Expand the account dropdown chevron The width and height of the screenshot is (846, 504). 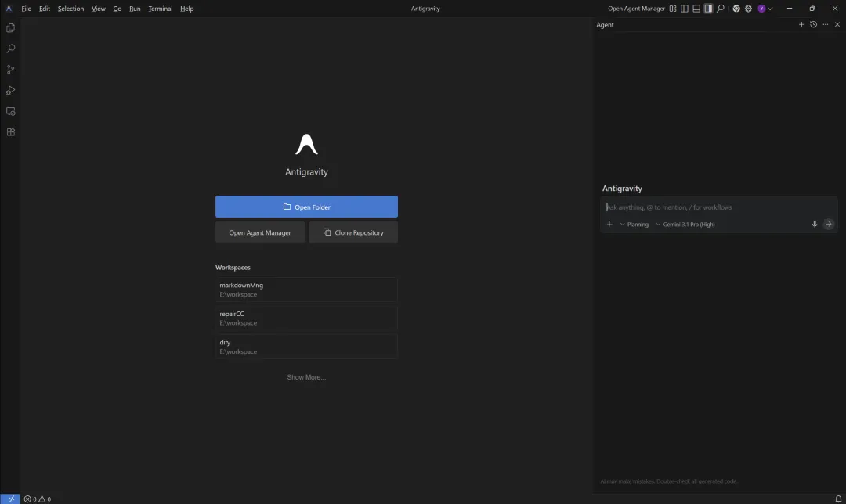770,9
